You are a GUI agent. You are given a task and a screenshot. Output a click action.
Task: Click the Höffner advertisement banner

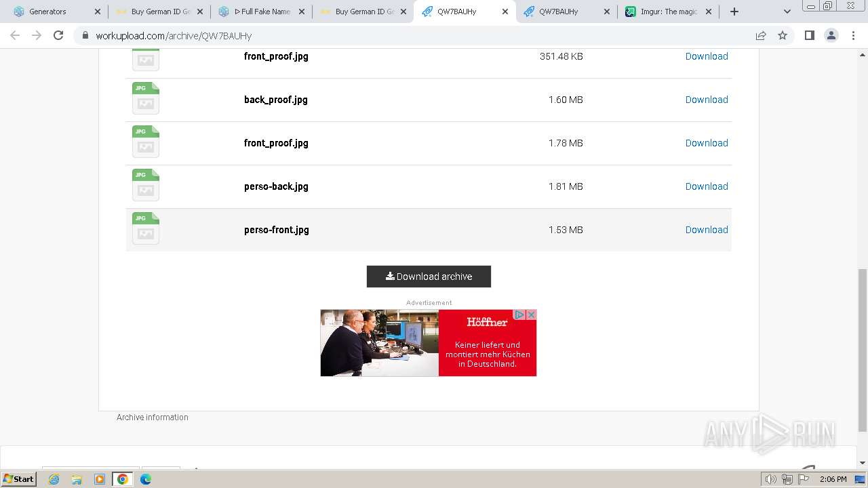click(429, 343)
